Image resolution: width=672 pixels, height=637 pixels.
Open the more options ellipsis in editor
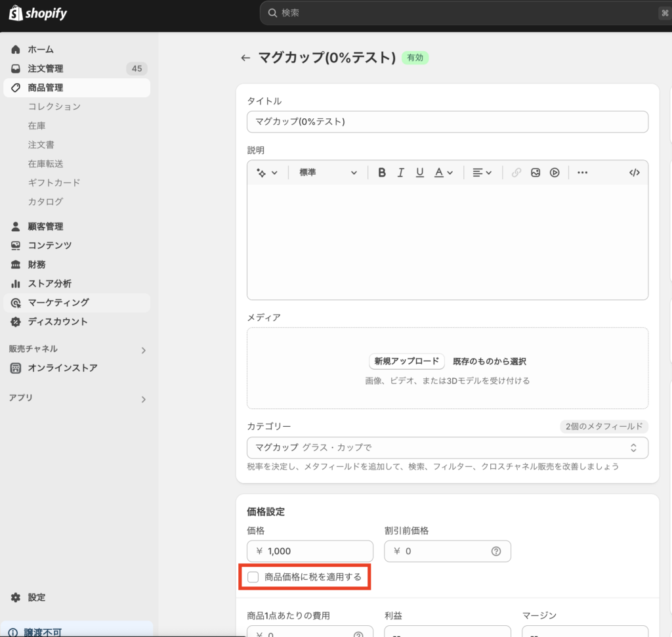click(582, 173)
